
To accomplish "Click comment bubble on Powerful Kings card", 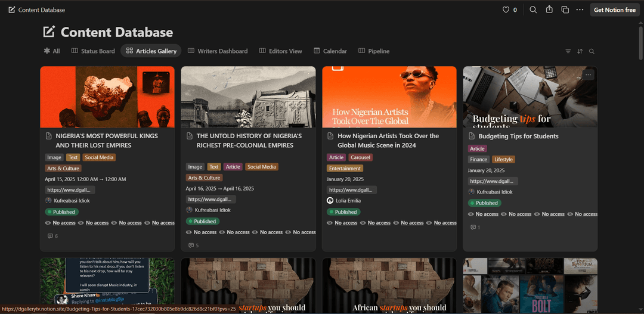I will 51,237.
